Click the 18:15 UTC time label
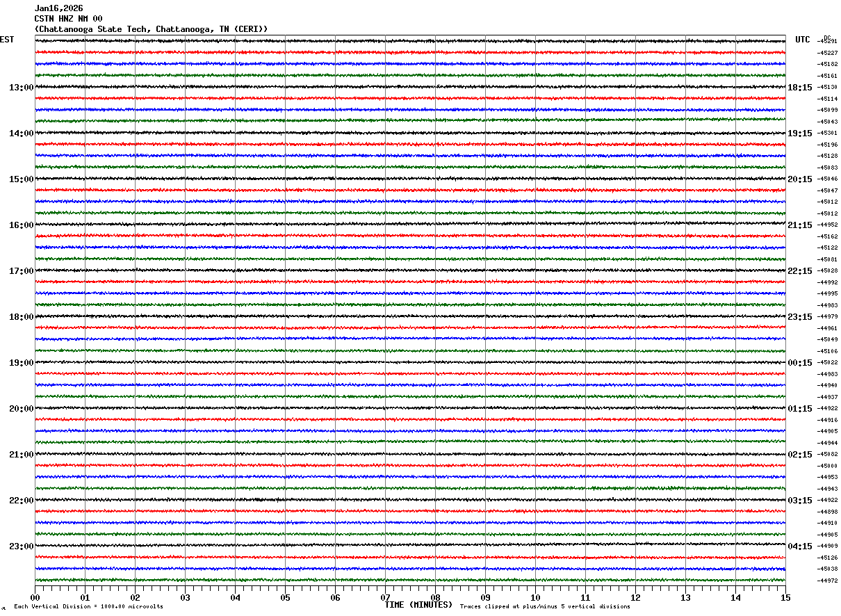The width and height of the screenshot is (841, 616). click(x=800, y=88)
